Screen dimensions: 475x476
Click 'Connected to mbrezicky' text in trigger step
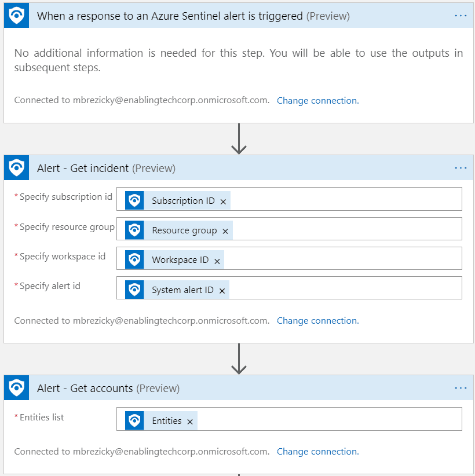click(142, 100)
